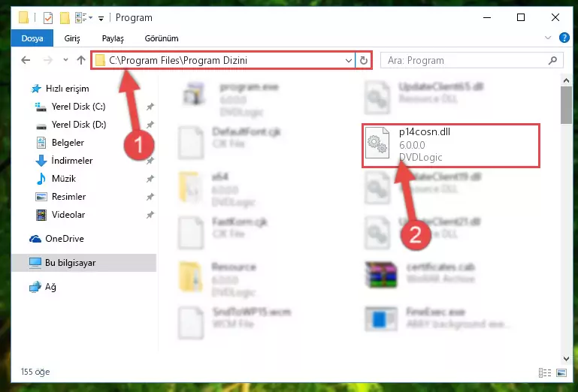Click the 155 öğe status bar count
The height and width of the screenshot is (392, 578).
35,372
